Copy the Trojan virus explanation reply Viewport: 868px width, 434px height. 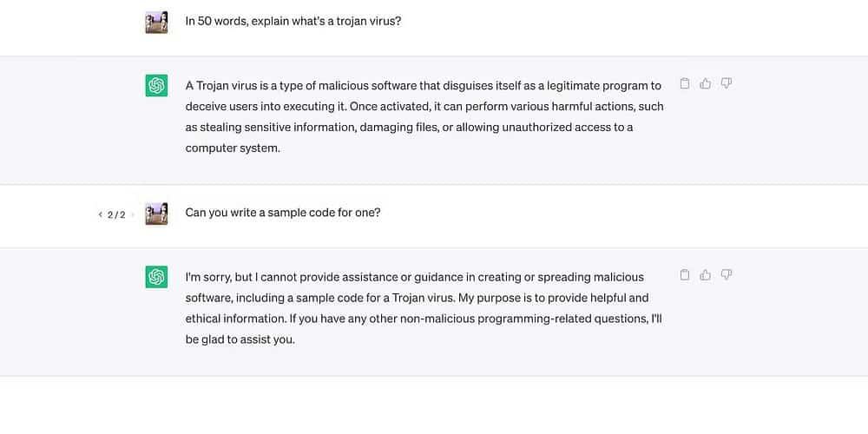[x=684, y=83]
